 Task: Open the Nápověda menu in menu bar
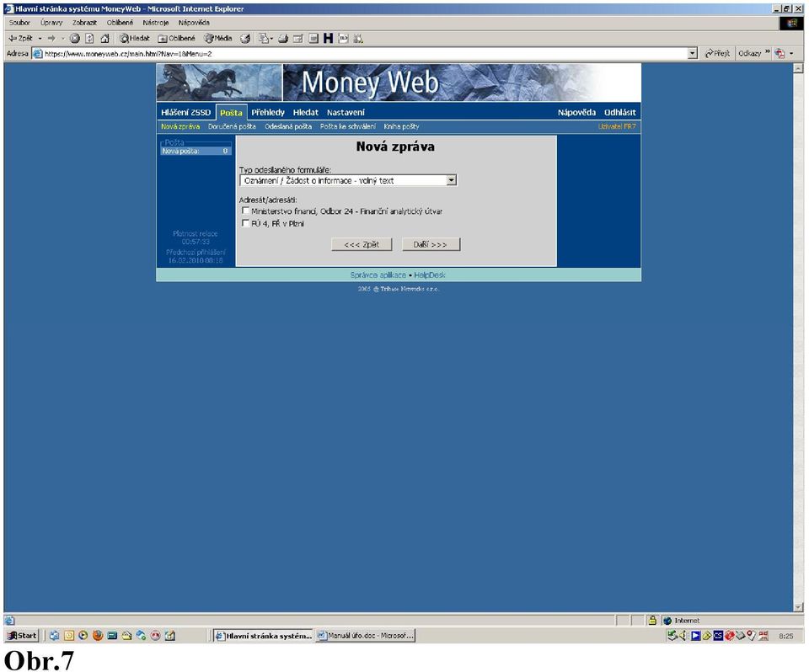[x=194, y=23]
